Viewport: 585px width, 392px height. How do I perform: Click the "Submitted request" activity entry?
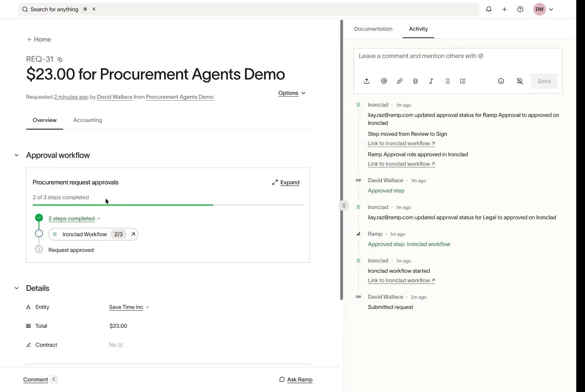click(x=390, y=307)
